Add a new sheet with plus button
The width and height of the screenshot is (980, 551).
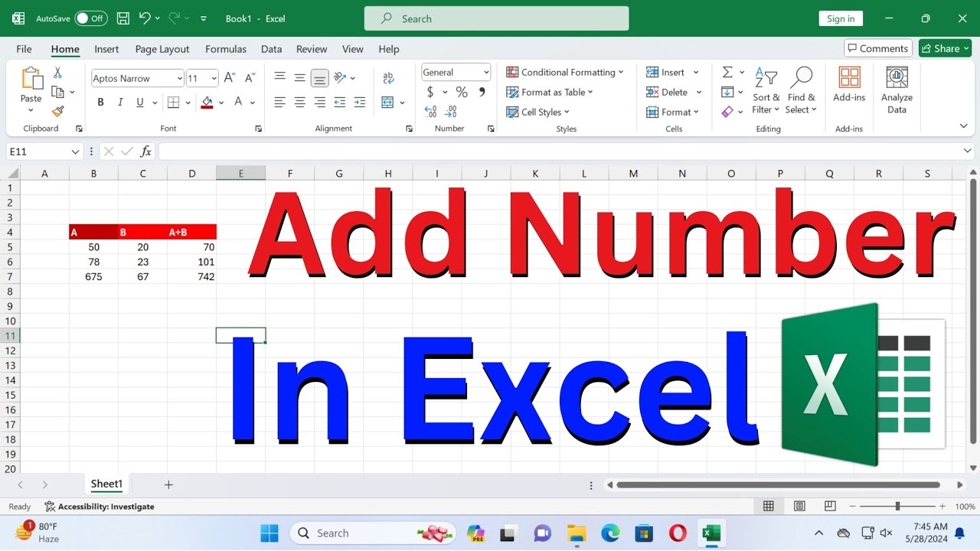tap(168, 484)
